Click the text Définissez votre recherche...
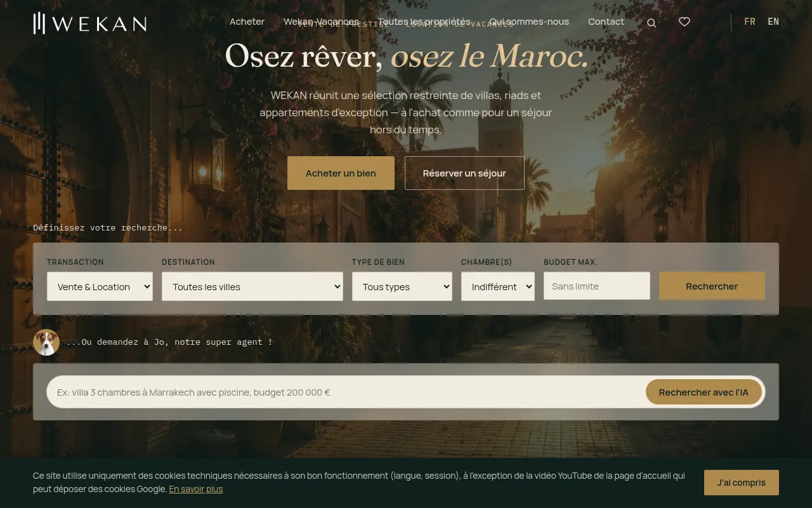This screenshot has height=508, width=812. point(108,227)
